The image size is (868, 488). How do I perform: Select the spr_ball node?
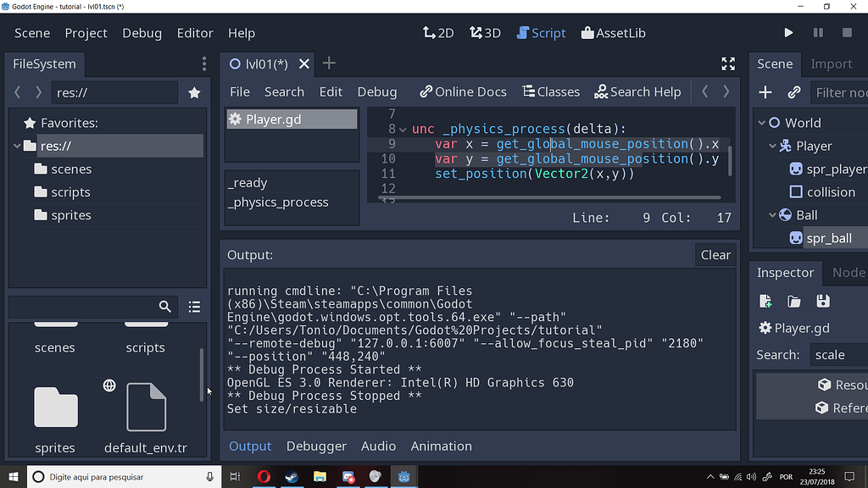coord(821,238)
